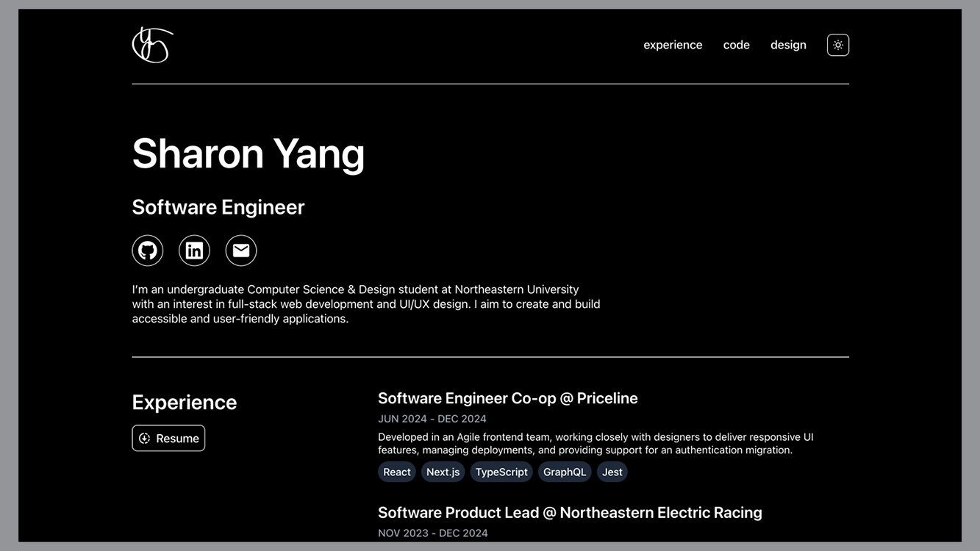Toggle light mode with the sun icon
980x551 pixels.
tap(837, 44)
